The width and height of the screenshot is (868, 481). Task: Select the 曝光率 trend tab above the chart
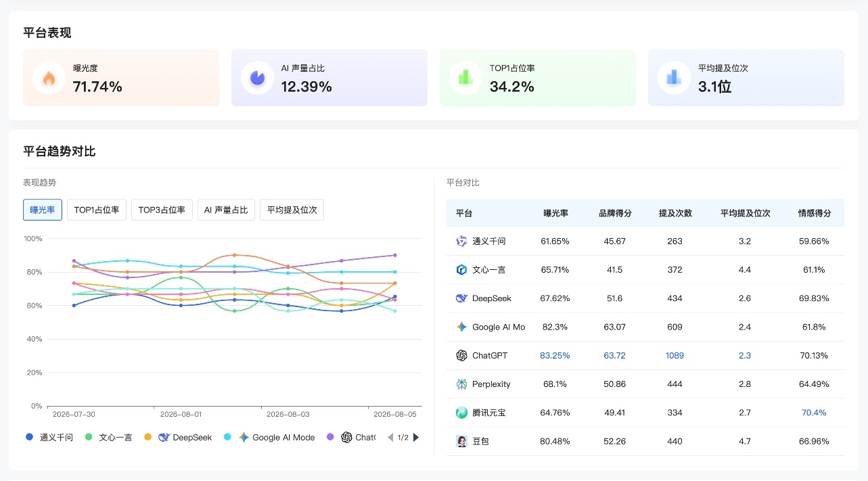pyautogui.click(x=43, y=210)
